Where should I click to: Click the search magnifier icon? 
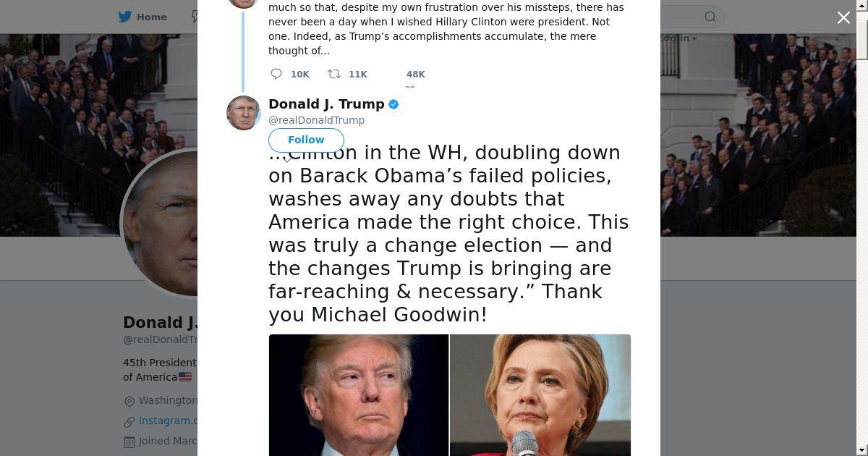coord(710,17)
